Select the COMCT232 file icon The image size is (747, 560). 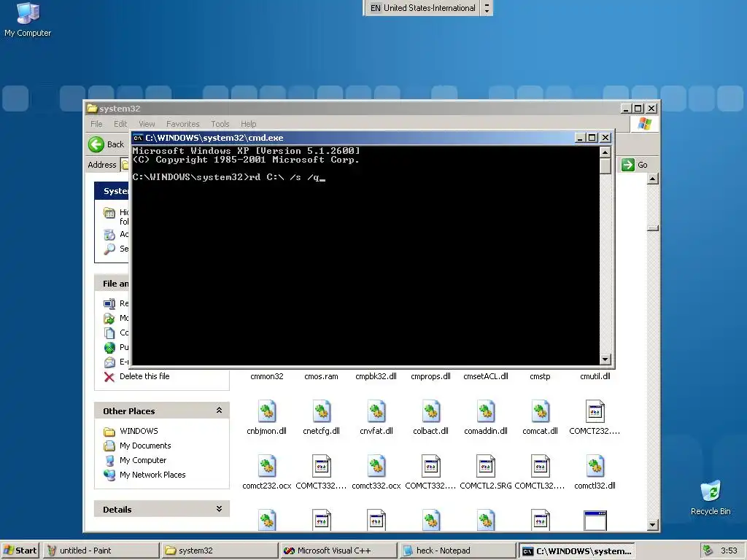point(595,411)
